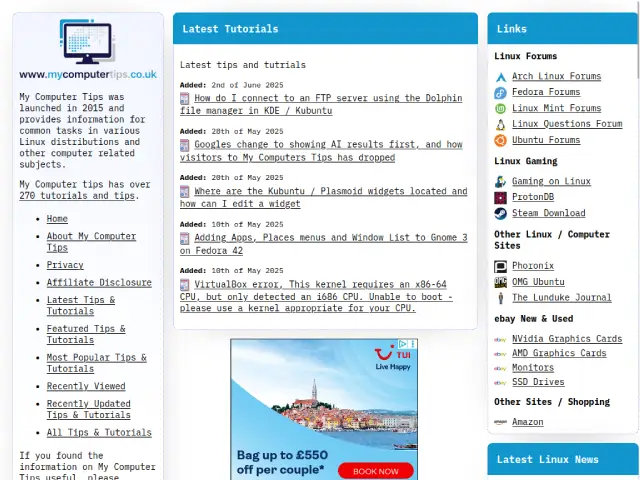Click BOOK NOW on the TUI advert
Image resolution: width=640 pixels, height=480 pixels.
pos(376,471)
